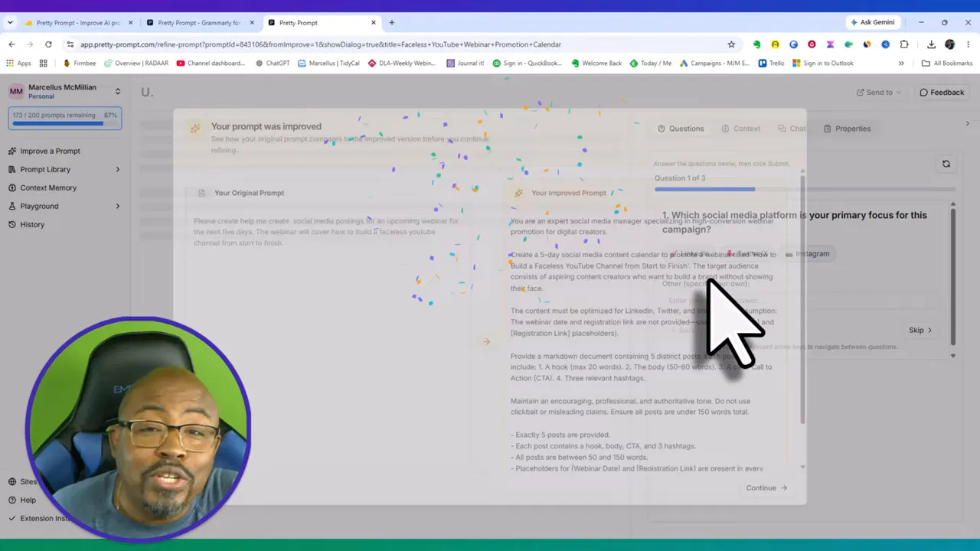This screenshot has height=551, width=980.
Task: Switch to the Questions tab
Action: 681,129
